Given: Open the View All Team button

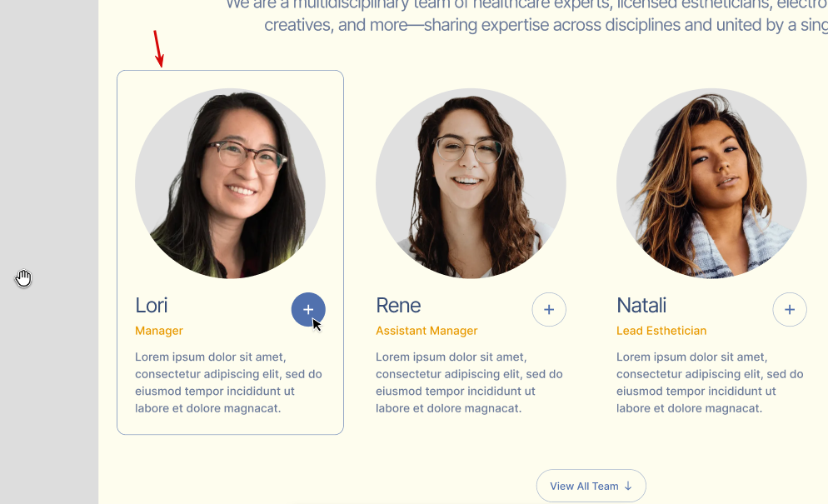Looking at the screenshot, I should pyautogui.click(x=591, y=486).
